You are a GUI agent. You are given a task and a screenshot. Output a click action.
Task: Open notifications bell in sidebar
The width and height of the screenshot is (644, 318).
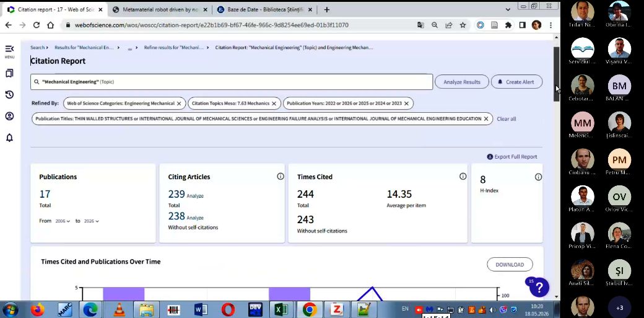[x=9, y=138]
